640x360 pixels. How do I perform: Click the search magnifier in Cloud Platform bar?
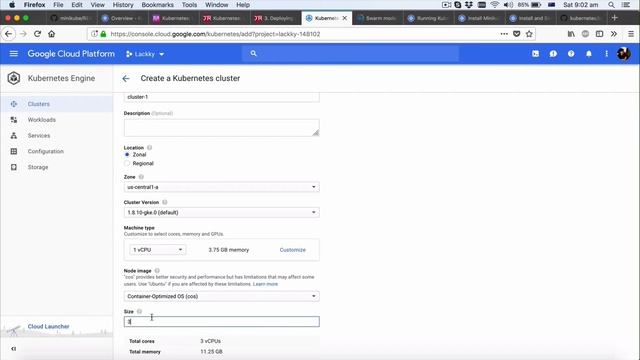pos(253,53)
